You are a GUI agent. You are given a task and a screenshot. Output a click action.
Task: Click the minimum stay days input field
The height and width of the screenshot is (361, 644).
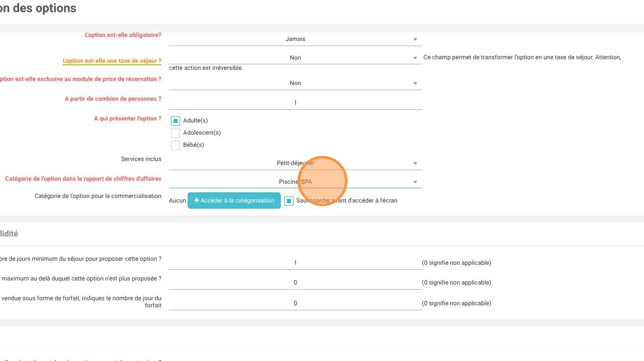295,263
